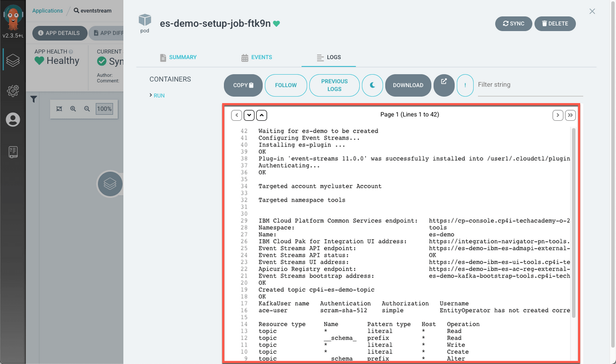The height and width of the screenshot is (364, 616).
Task: Toggle Follow logs button
Action: click(x=286, y=85)
